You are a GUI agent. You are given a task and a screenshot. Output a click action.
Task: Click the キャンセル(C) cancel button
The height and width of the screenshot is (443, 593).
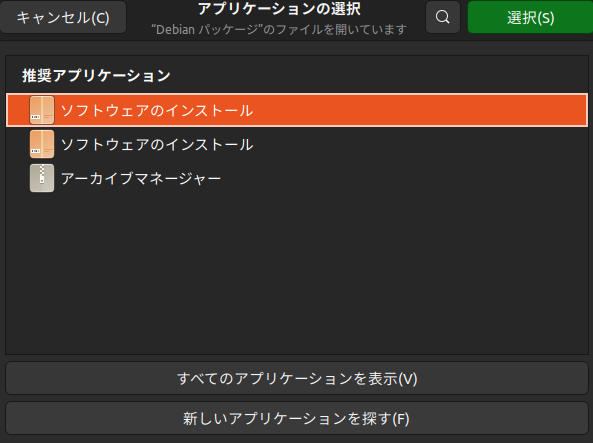pyautogui.click(x=63, y=17)
